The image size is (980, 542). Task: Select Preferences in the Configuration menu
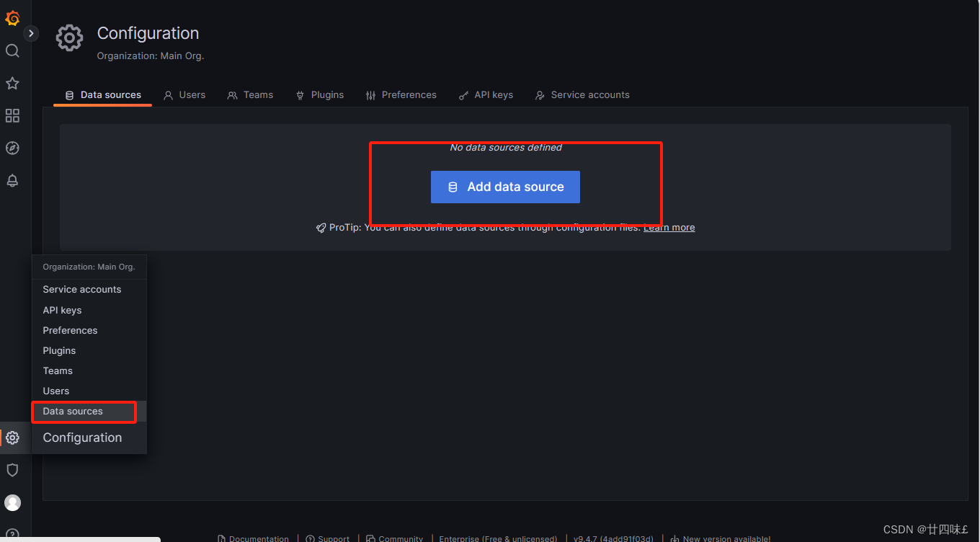point(70,330)
